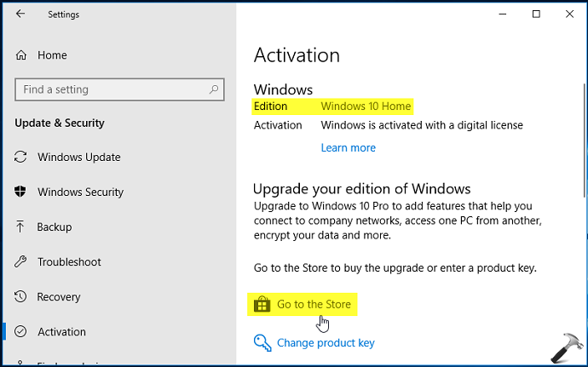The width and height of the screenshot is (588, 367).
Task: Open the Learn more link
Action: [x=348, y=147]
